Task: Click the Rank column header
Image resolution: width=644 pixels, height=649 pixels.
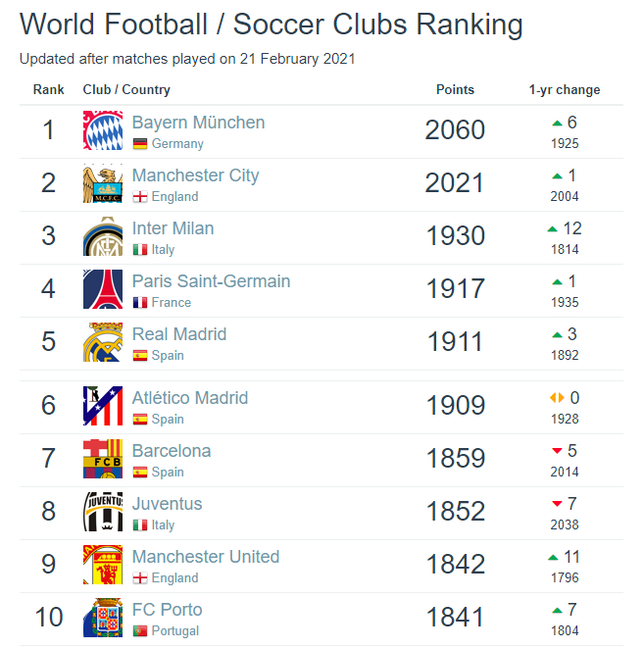Action: point(48,89)
